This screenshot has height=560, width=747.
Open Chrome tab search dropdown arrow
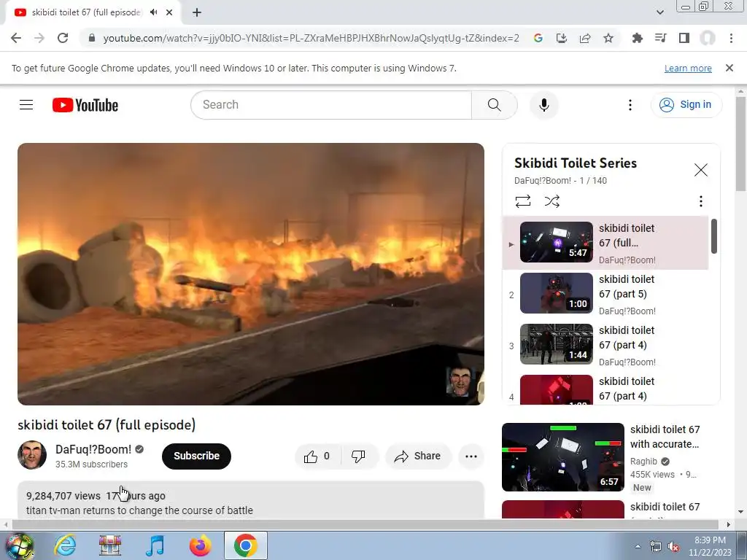[x=659, y=12]
